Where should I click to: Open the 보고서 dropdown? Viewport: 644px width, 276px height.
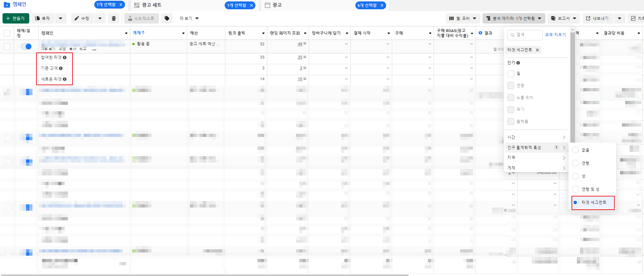[563, 19]
